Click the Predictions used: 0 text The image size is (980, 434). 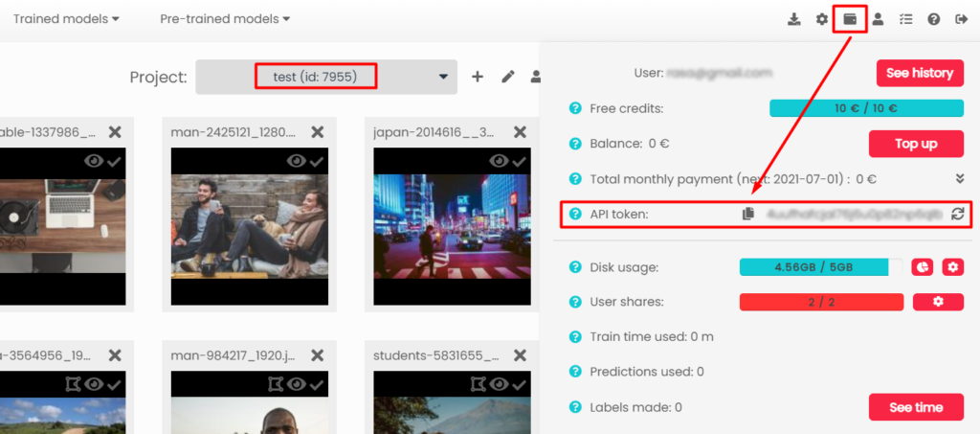[647, 372]
